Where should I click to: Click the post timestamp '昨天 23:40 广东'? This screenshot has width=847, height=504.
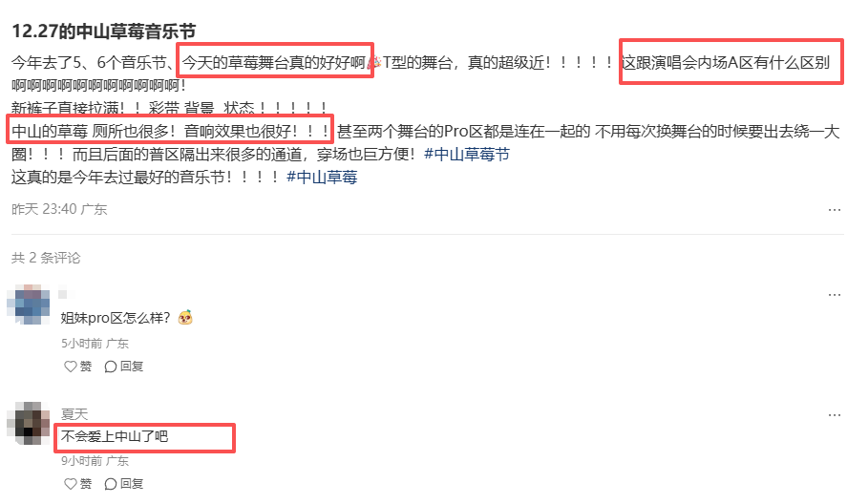59,209
